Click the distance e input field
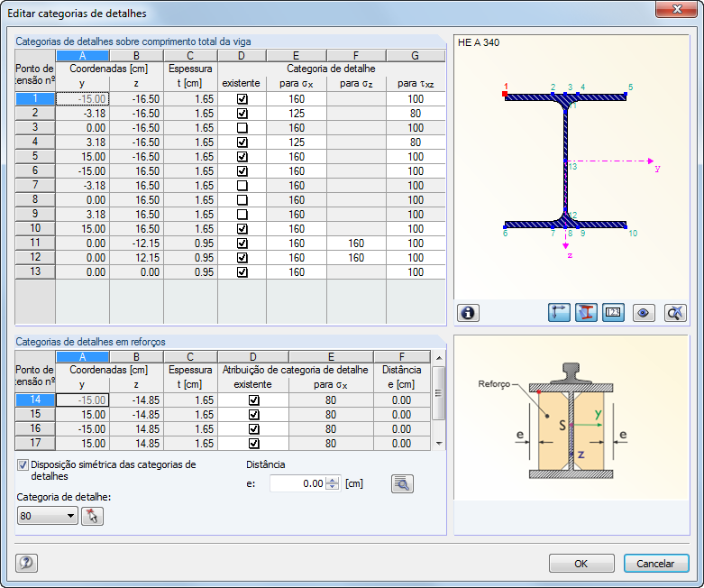Image resolution: width=704 pixels, height=588 pixels. click(297, 483)
